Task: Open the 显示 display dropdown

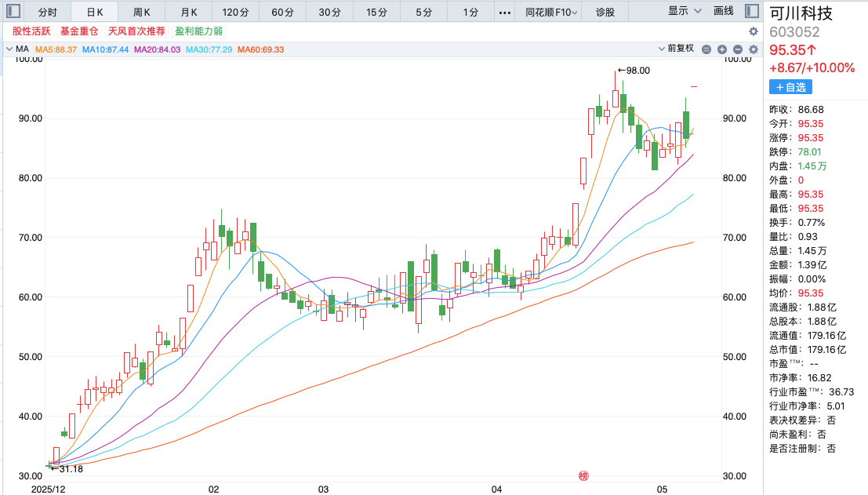Action: 685,11
